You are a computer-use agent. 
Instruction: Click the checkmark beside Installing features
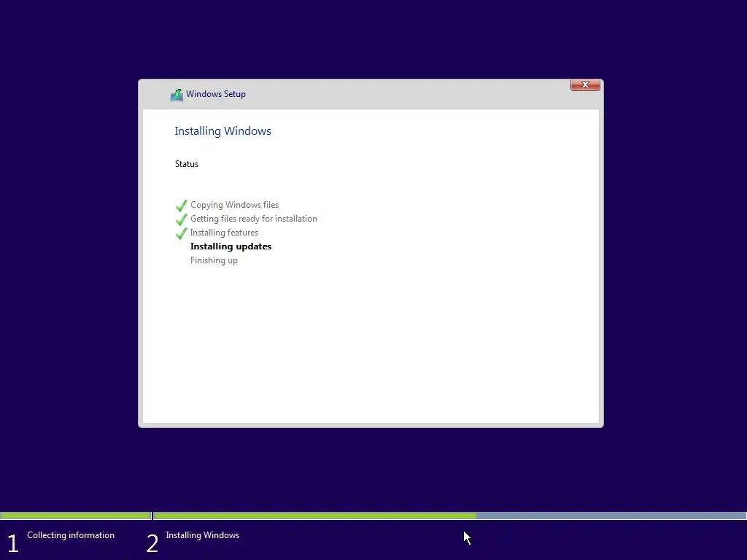click(x=181, y=233)
